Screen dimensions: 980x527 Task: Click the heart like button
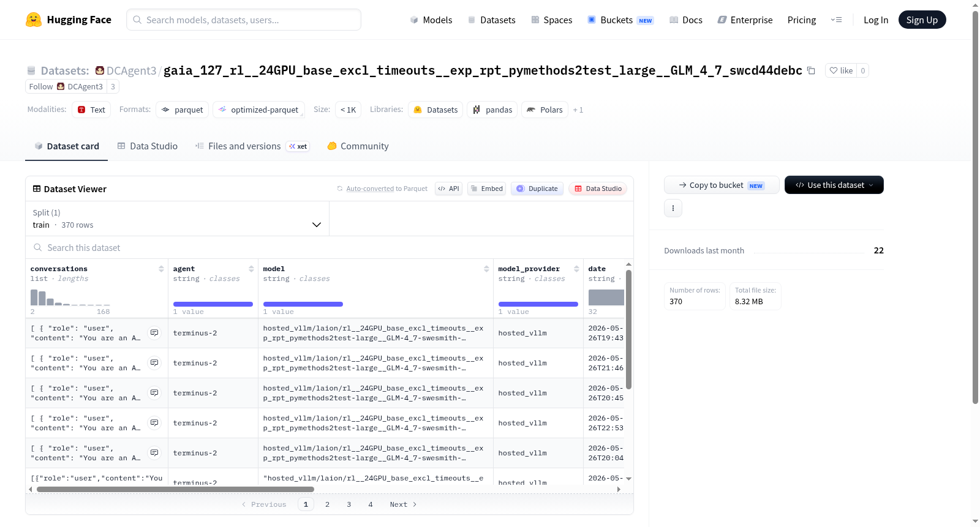(840, 70)
